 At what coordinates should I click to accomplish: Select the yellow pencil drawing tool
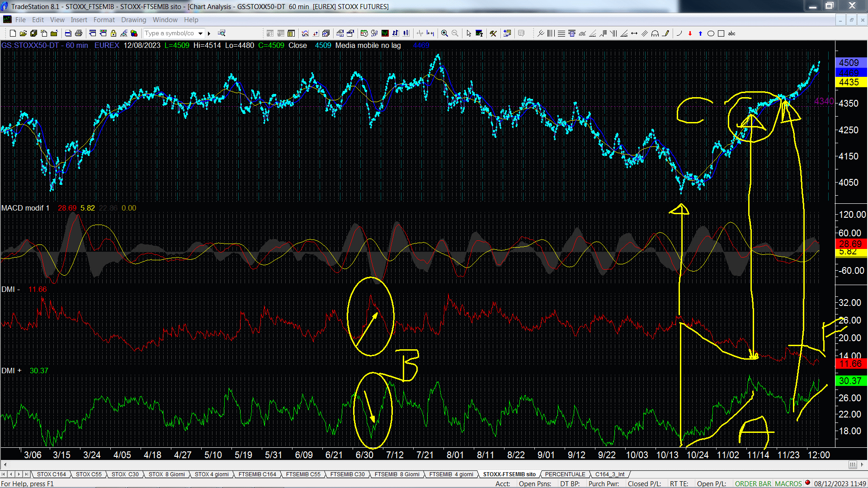point(665,33)
